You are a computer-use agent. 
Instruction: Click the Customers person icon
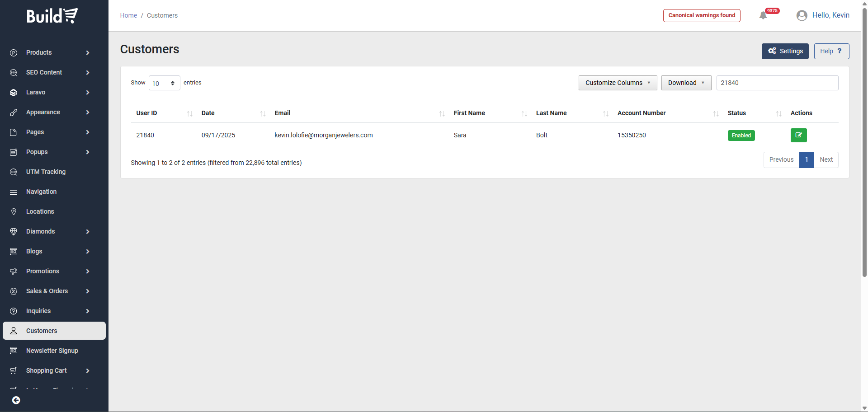[14, 331]
